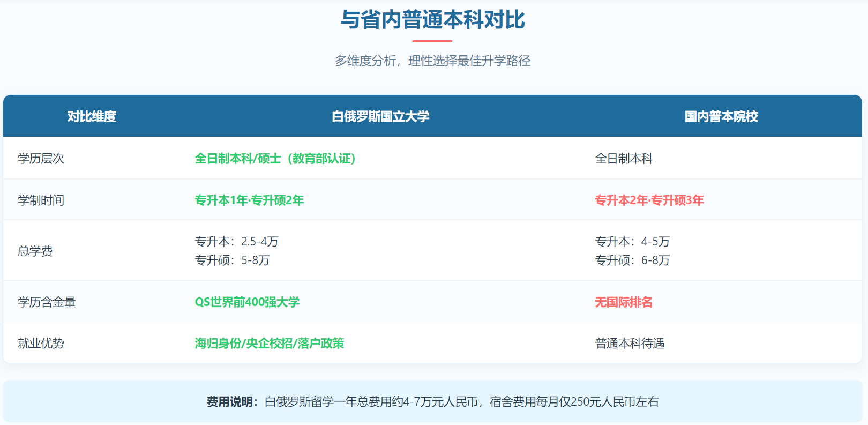Select the 学历层次 row label
This screenshot has height=425, width=868.
[41, 159]
